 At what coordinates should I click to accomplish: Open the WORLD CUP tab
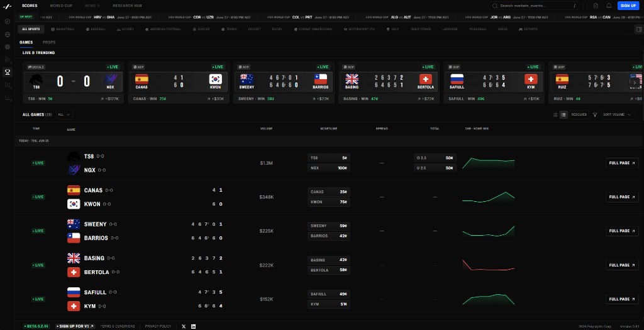61,6
